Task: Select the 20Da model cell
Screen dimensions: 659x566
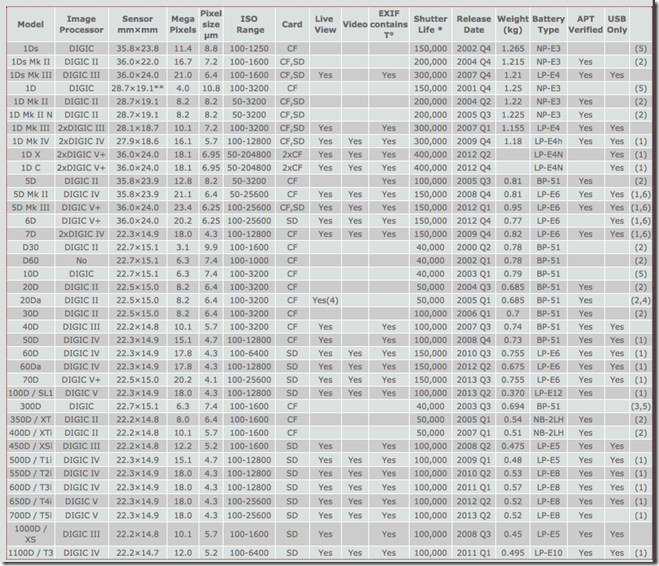Action: pos(31,300)
